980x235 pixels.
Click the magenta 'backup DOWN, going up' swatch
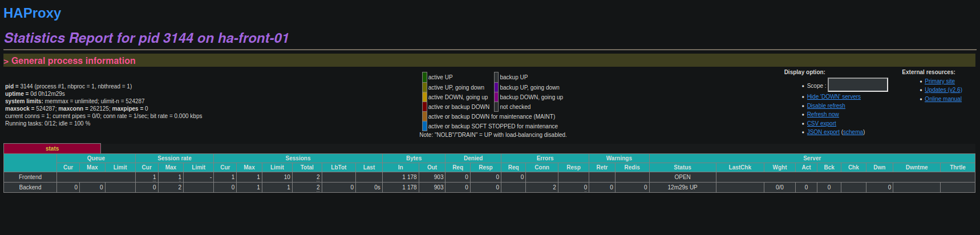click(x=496, y=97)
